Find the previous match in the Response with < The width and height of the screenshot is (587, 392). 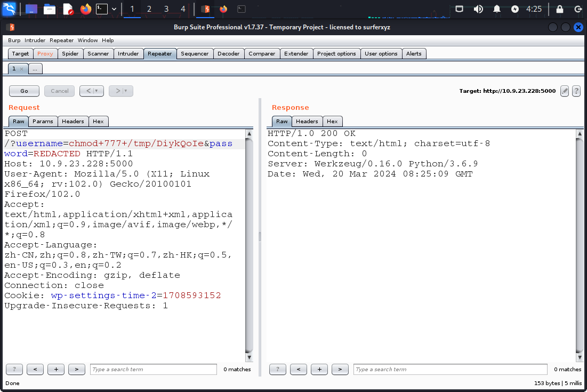point(299,369)
